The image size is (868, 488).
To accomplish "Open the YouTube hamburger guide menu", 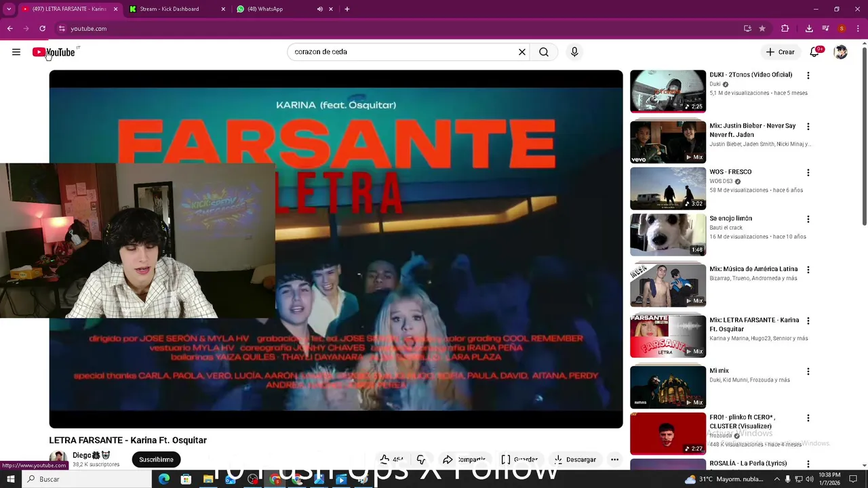I will click(16, 52).
